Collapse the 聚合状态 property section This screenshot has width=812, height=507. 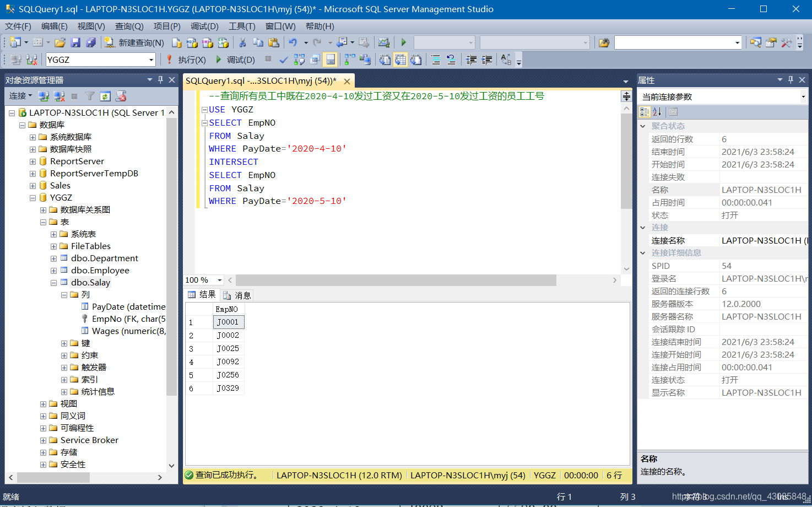click(642, 126)
